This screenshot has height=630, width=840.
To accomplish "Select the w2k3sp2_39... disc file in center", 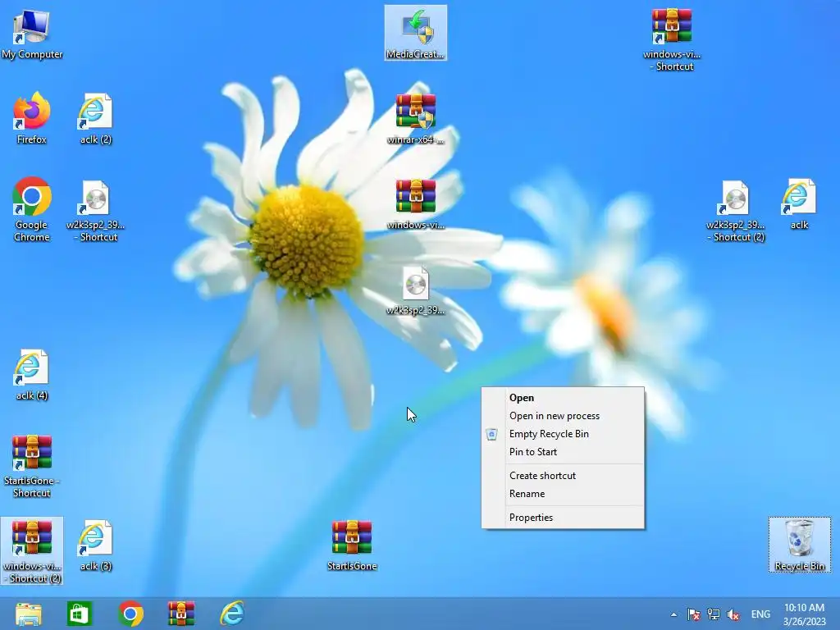I will (x=416, y=290).
